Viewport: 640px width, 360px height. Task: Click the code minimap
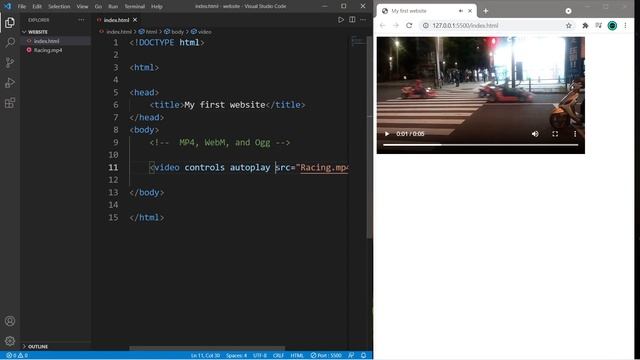(x=358, y=41)
